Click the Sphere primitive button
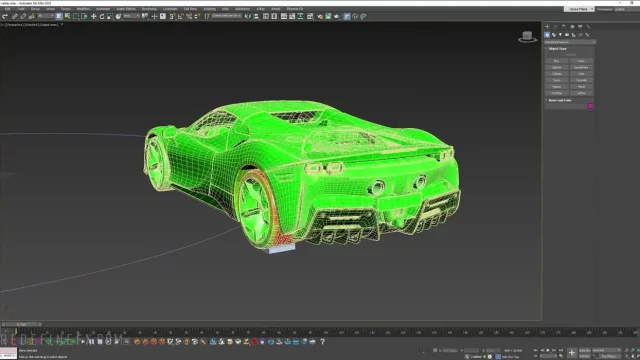Viewport: 640px width, 360px height. (x=557, y=67)
